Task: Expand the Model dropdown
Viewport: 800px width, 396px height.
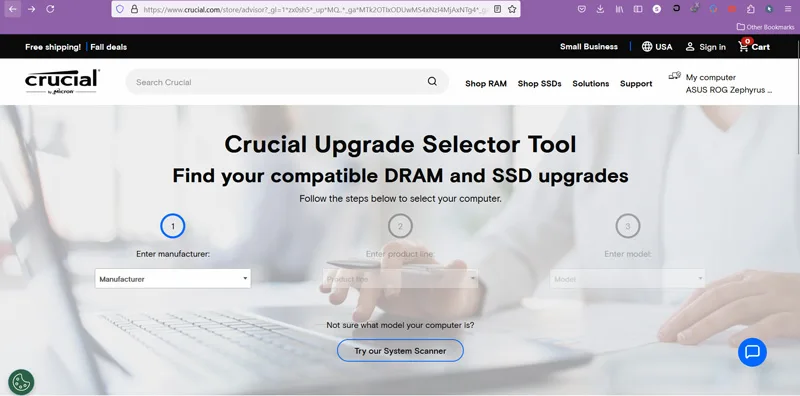Action: pyautogui.click(x=628, y=279)
